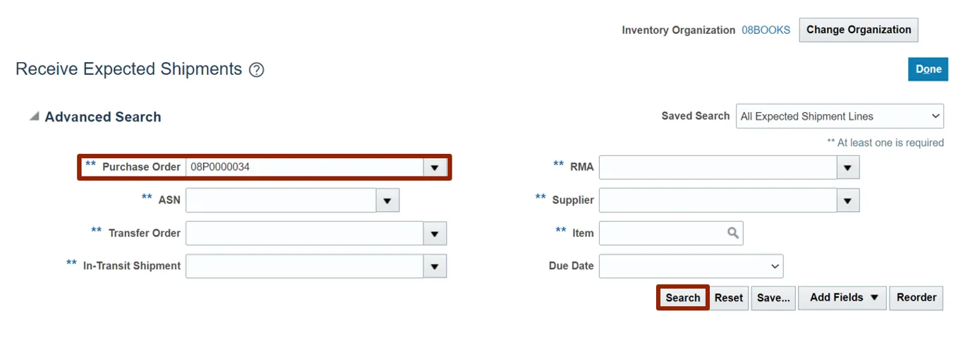Click the Item search magnifier icon
The width and height of the screenshot is (980, 338).
click(x=733, y=233)
